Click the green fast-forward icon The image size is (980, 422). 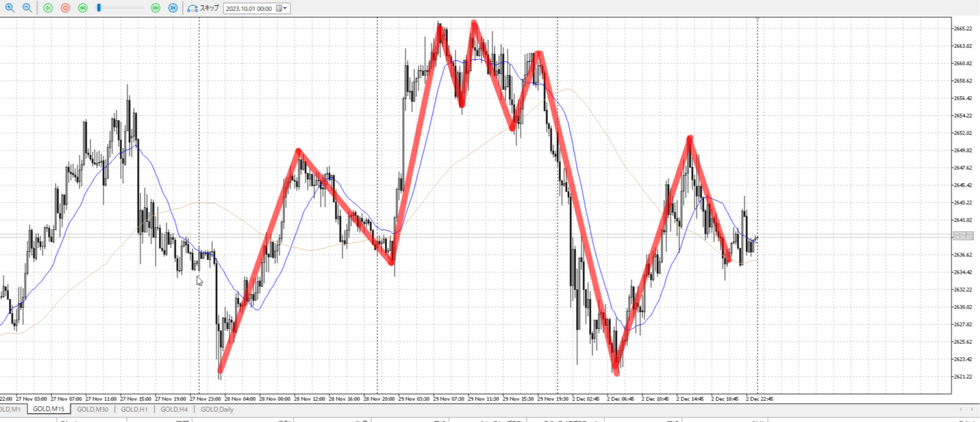155,8
